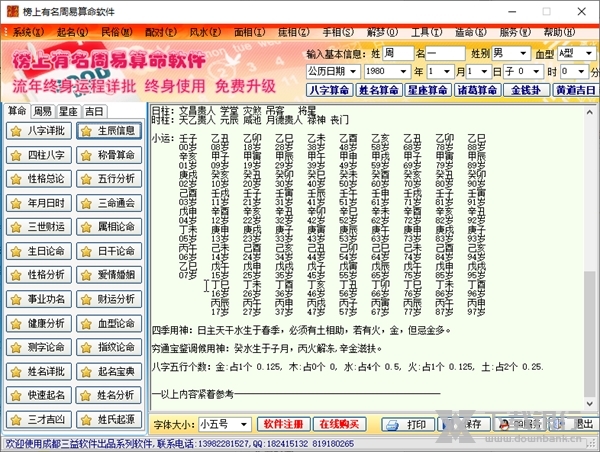Screen dimensions: 600x452
Task: Click the star icon beside 三世财运
Action: (x=16, y=227)
